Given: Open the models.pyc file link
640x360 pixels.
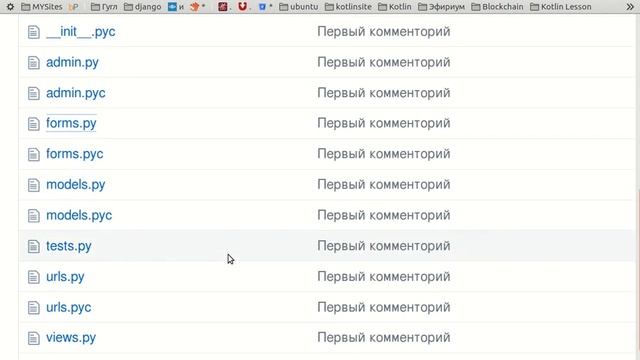Looking at the screenshot, I should 79,215.
